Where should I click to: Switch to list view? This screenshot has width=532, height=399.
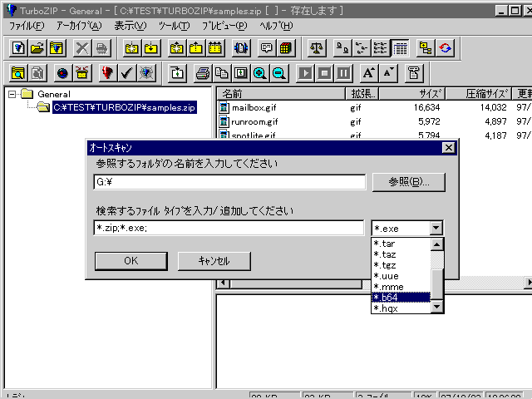(x=380, y=48)
